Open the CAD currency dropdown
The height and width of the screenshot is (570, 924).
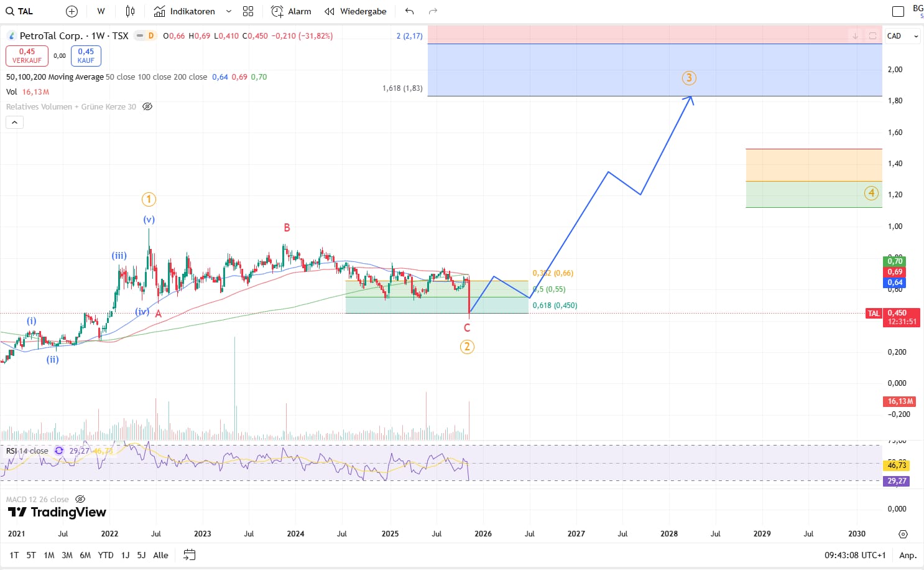(x=903, y=36)
